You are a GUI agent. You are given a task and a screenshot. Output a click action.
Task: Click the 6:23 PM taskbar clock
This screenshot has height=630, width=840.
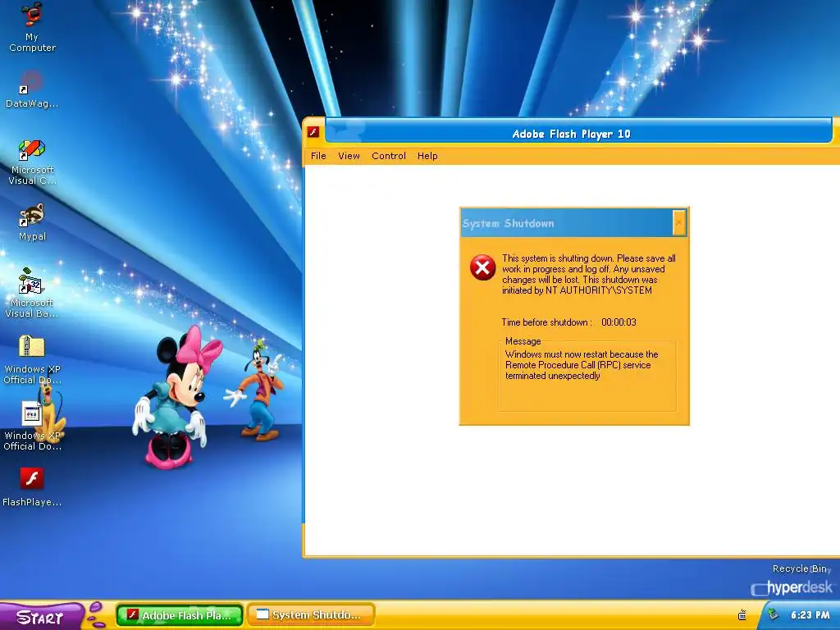810,615
